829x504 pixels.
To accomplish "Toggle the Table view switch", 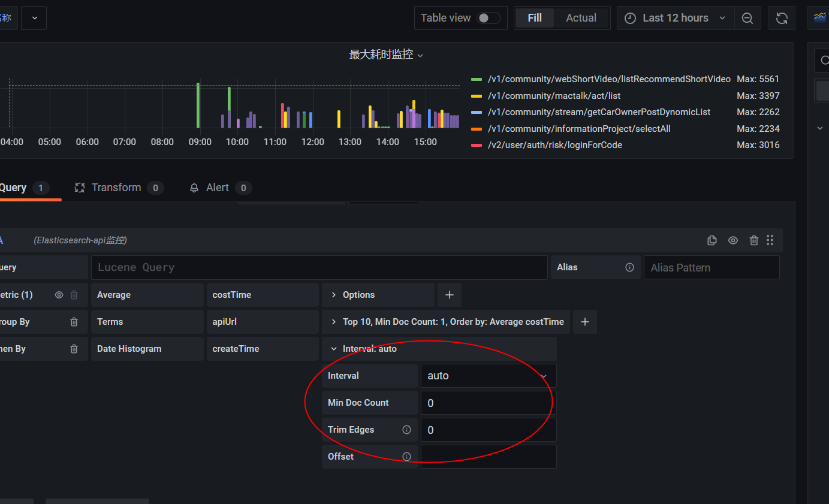I will coord(488,18).
